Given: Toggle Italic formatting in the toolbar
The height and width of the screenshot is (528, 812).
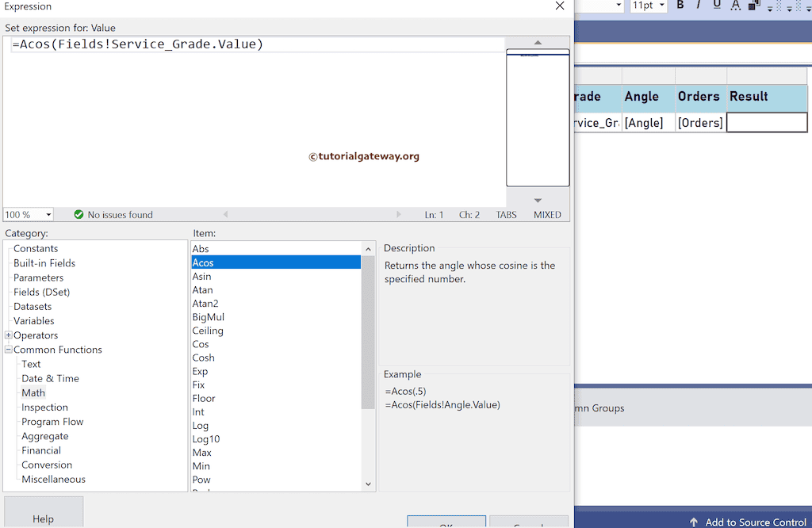Looking at the screenshot, I should (x=698, y=5).
